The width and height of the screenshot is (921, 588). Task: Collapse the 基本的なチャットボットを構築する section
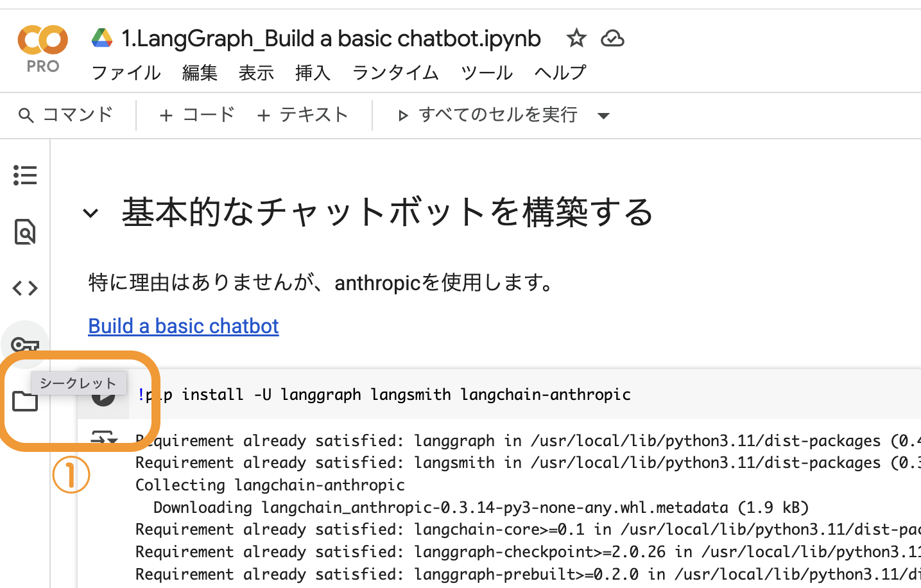(x=90, y=213)
